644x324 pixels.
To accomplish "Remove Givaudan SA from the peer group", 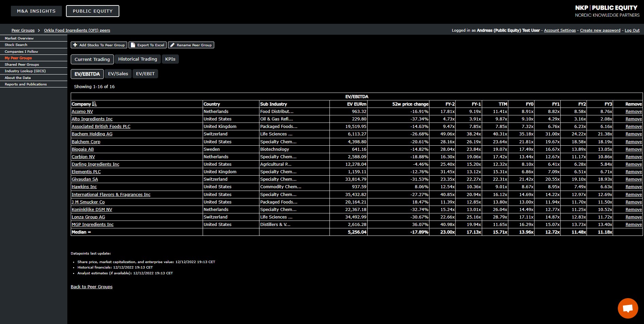I will (634, 179).
